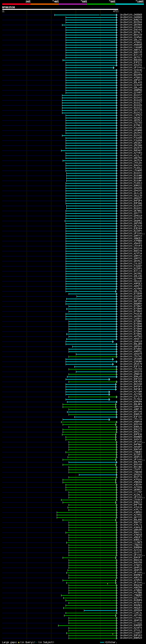Click the red ~20% identity legend segment
Screen dimensions: 146x644
point(16,4)
